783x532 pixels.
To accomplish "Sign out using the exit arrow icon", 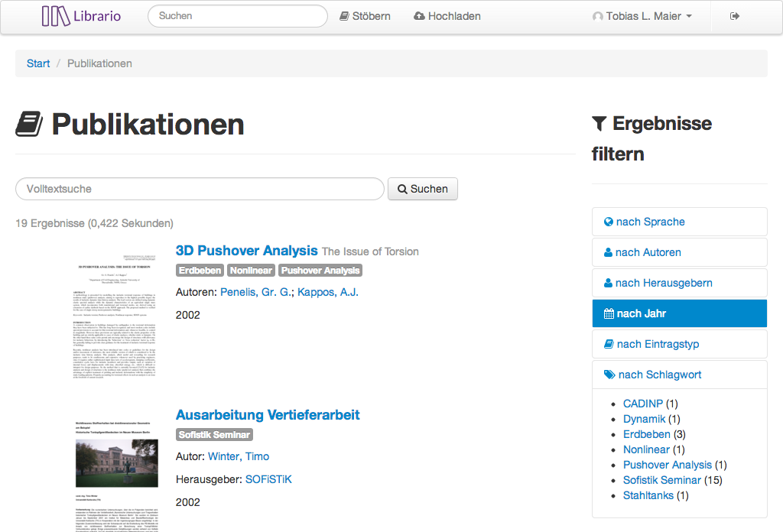I will (734, 15).
